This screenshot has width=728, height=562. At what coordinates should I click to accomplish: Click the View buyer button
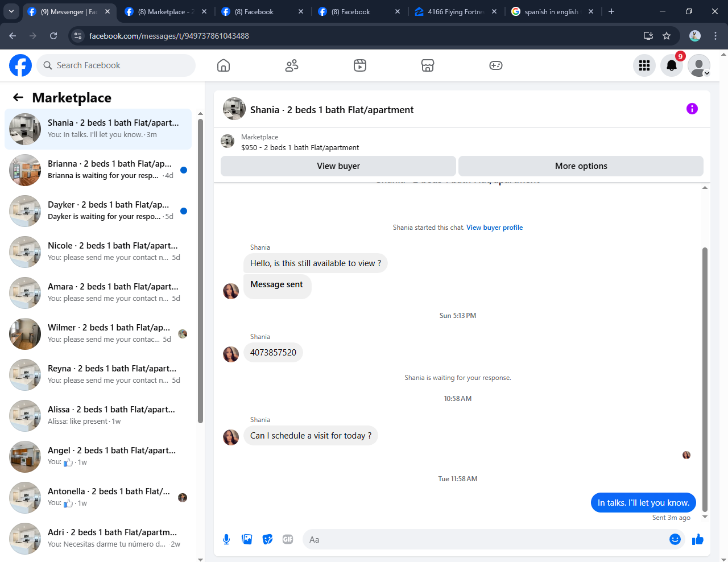tap(338, 166)
